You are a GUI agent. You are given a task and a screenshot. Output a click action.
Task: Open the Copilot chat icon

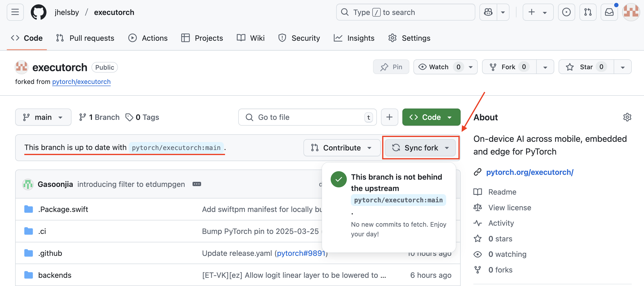488,12
